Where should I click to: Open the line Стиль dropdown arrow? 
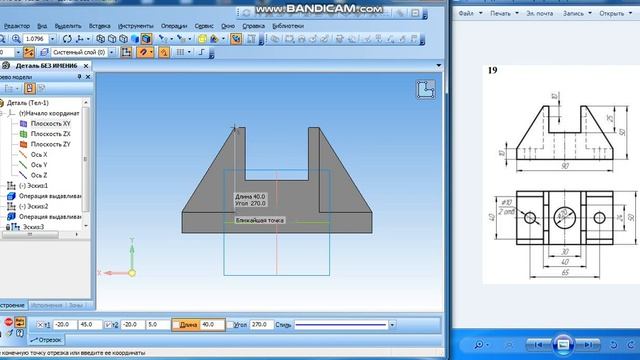pos(392,325)
